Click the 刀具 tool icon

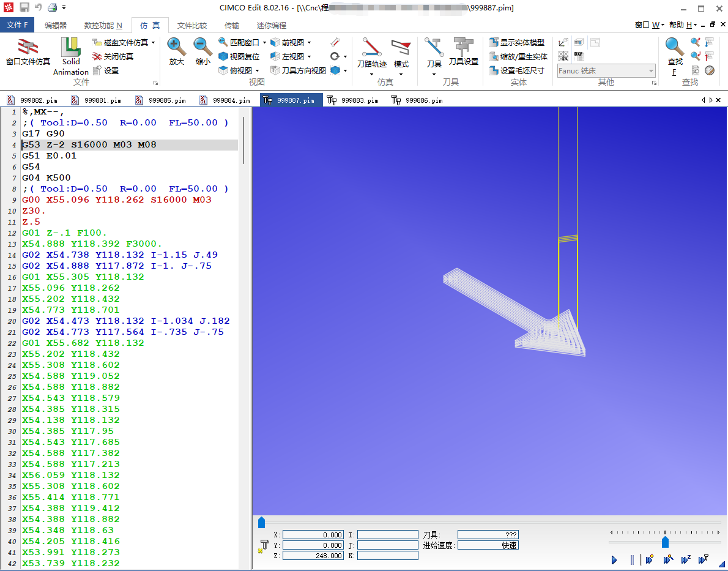[x=434, y=47]
